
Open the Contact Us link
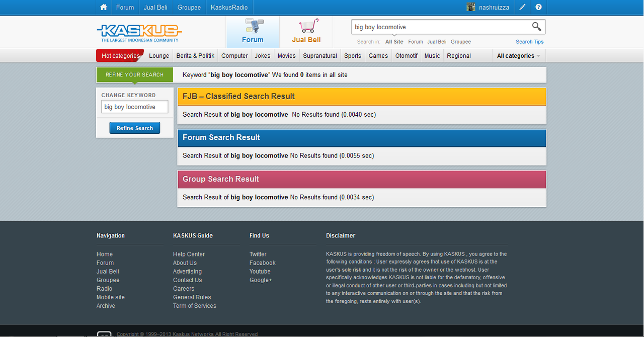tap(187, 280)
